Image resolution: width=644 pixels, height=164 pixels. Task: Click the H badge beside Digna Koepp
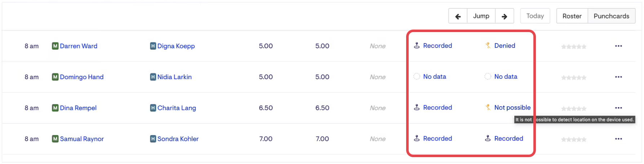[x=153, y=46]
